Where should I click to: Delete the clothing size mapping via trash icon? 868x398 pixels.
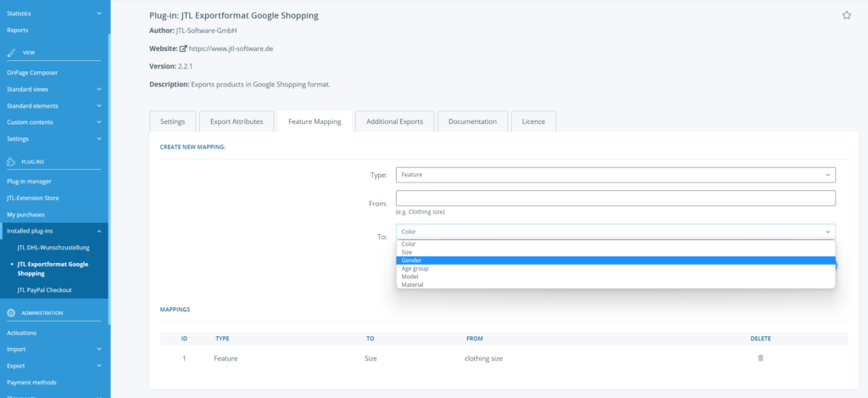coord(760,358)
